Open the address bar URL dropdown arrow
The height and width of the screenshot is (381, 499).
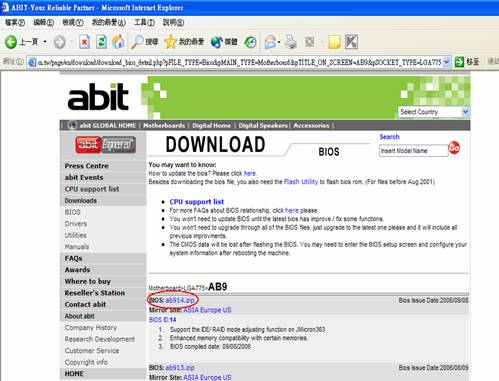point(447,62)
